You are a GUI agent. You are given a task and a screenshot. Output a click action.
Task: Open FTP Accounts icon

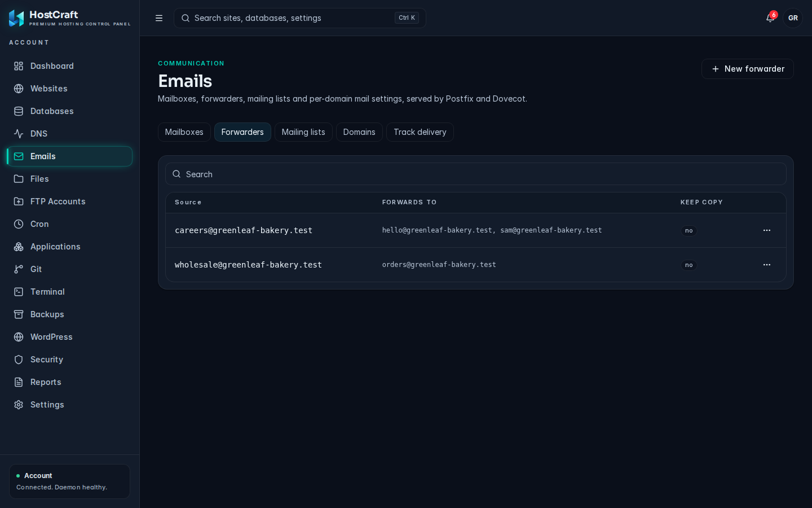coord(19,202)
